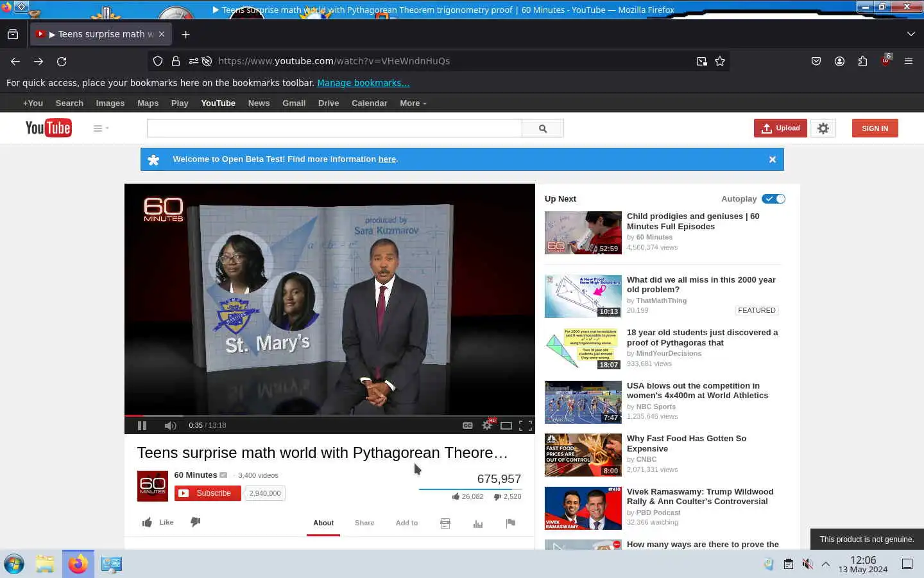Open 18 year old students video

pyautogui.click(x=702, y=338)
